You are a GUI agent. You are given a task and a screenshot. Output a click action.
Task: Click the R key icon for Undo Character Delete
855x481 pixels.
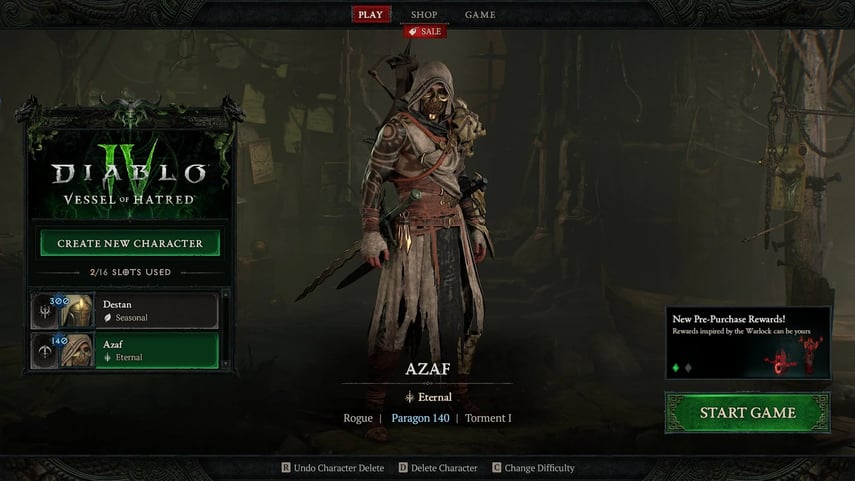286,467
